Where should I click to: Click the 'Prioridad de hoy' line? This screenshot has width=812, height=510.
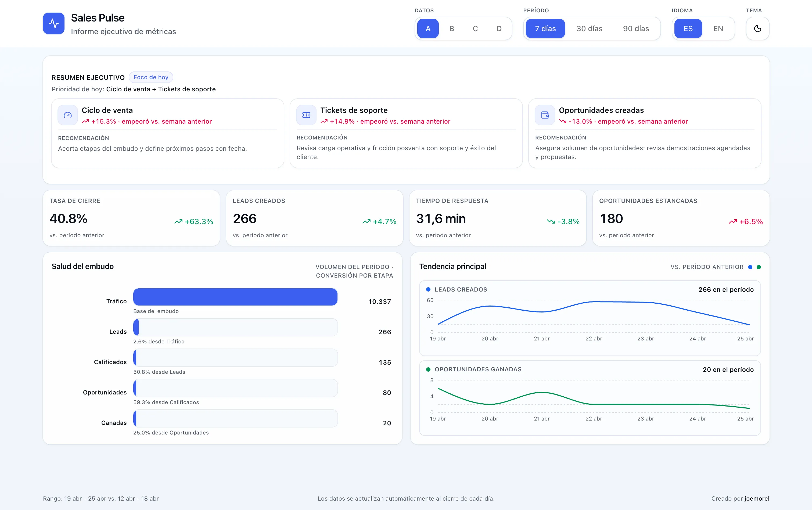(x=134, y=89)
